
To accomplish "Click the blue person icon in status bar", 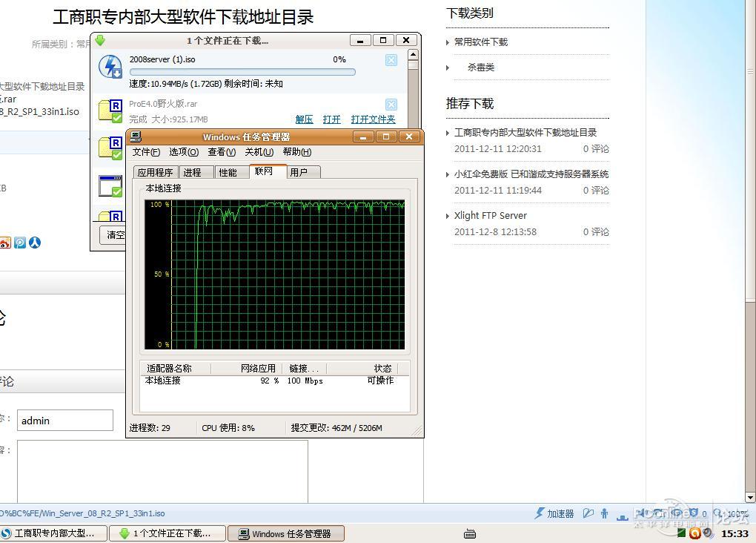I will click(x=605, y=513).
